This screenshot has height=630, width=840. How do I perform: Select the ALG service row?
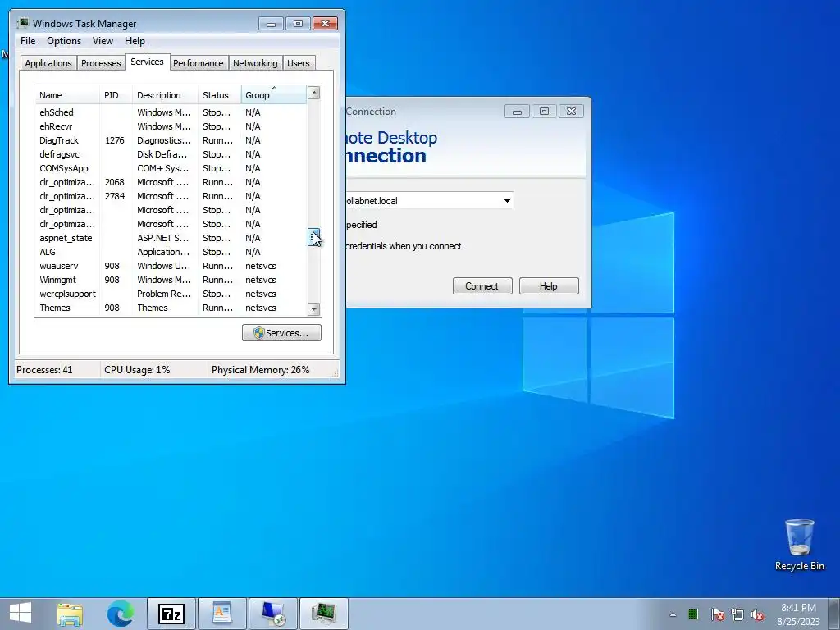tap(171, 251)
